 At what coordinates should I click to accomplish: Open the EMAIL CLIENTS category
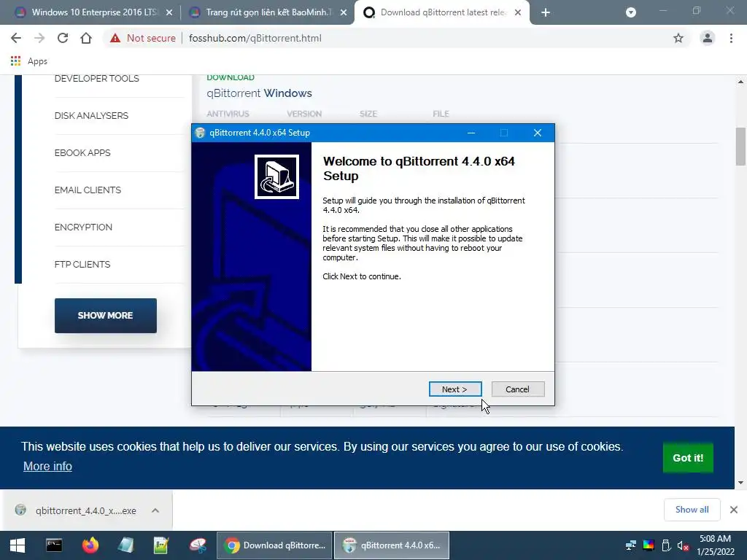(88, 190)
